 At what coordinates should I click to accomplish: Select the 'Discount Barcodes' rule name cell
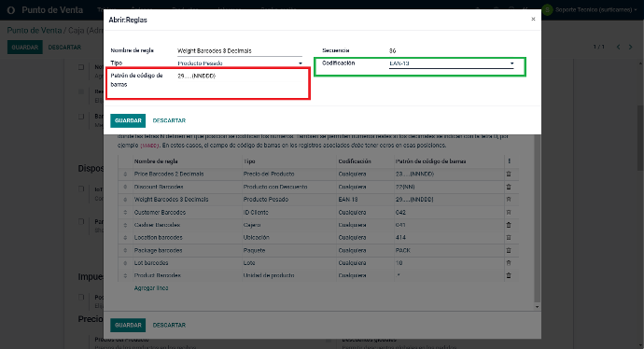pos(159,187)
